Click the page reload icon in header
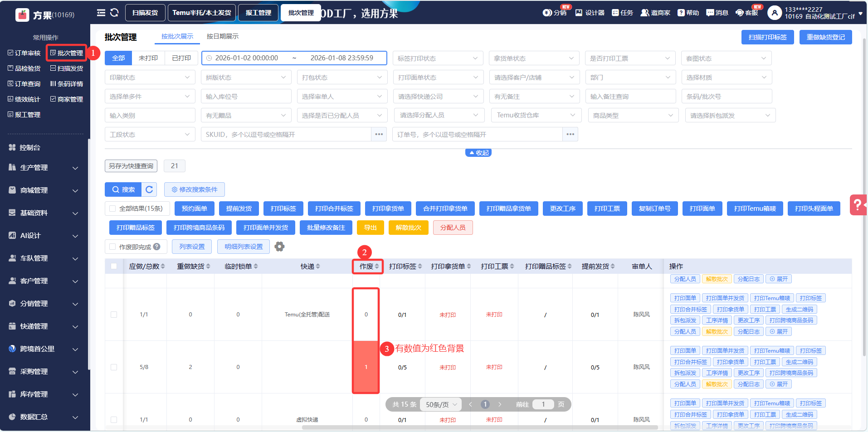Screen dimensions: 868x432 [114, 13]
